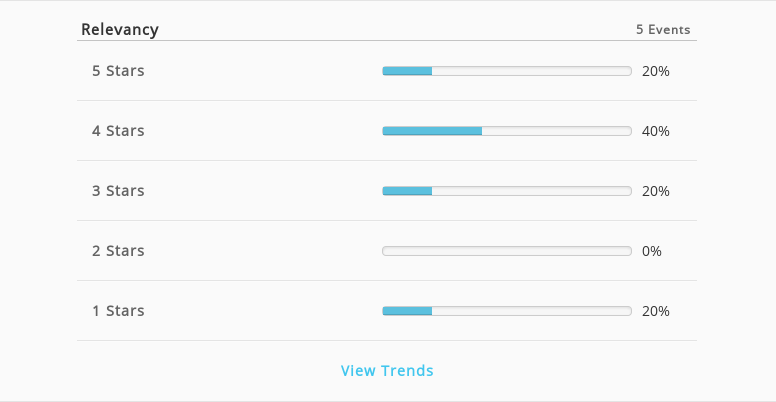Open the View Trends link
Screen dimensions: 776x402
pyautogui.click(x=387, y=370)
